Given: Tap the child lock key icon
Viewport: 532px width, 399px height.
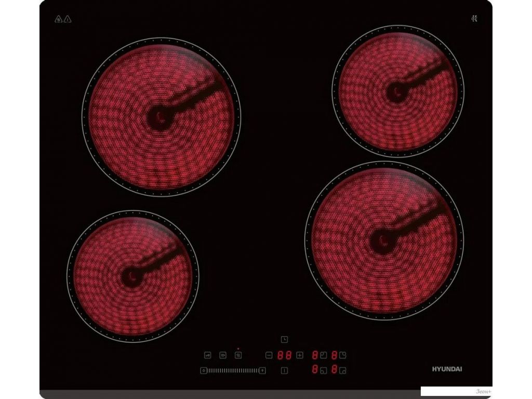Looking at the screenshot, I should [x=208, y=355].
